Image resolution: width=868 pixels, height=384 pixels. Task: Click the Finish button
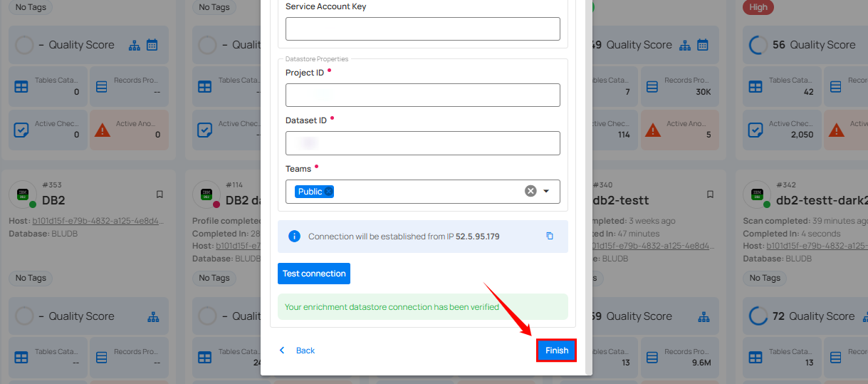pos(556,351)
